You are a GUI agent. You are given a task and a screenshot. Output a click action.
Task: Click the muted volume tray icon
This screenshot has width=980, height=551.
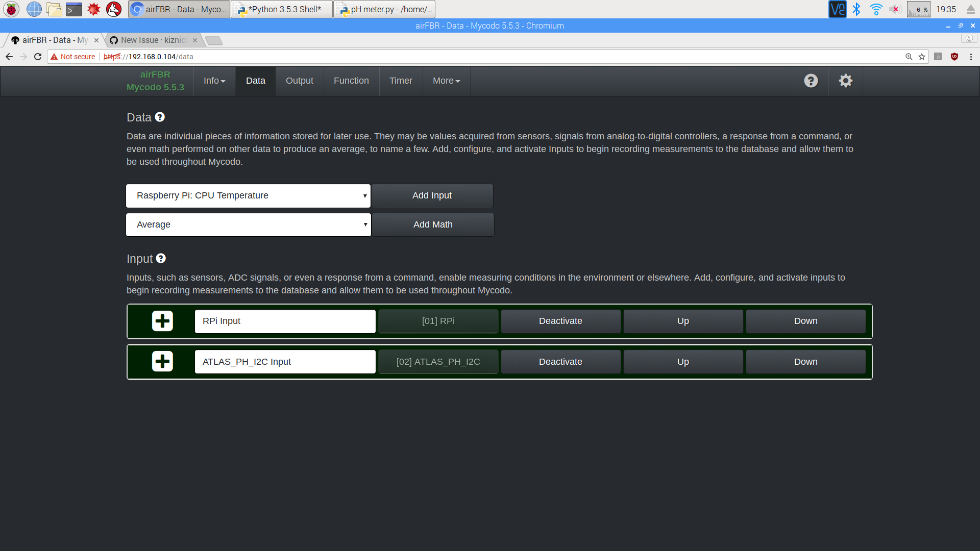tap(895, 9)
